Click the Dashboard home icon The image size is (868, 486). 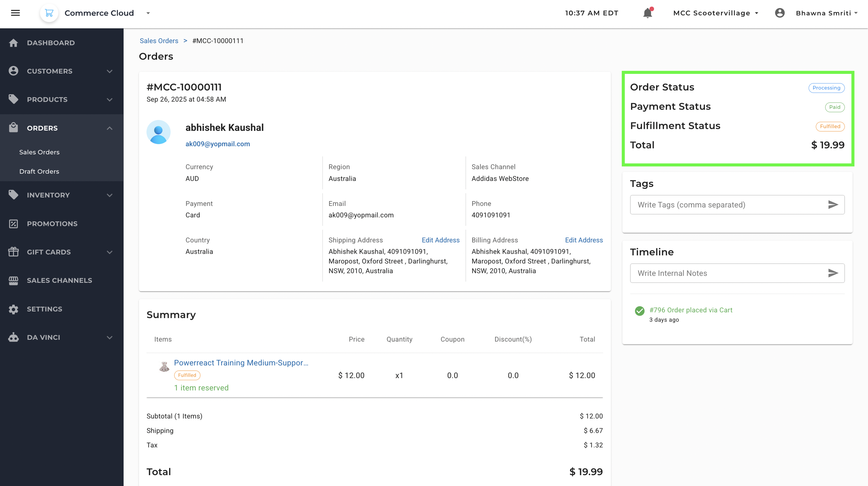coord(14,43)
